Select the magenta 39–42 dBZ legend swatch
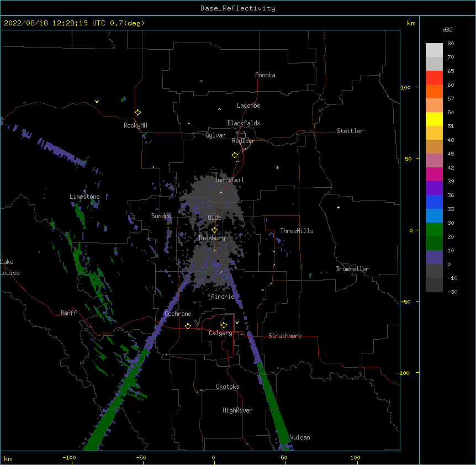This screenshot has width=476, height=465. pos(434,174)
